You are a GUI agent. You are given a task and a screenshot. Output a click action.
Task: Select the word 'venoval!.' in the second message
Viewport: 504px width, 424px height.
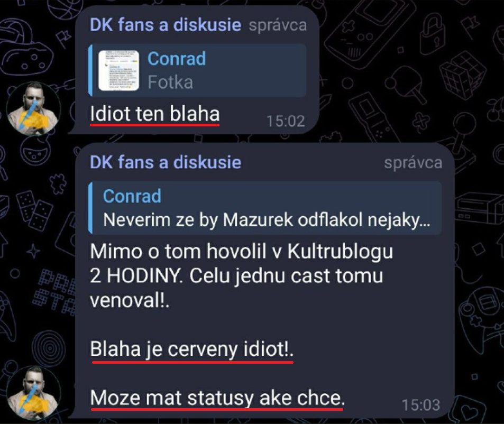tap(130, 301)
